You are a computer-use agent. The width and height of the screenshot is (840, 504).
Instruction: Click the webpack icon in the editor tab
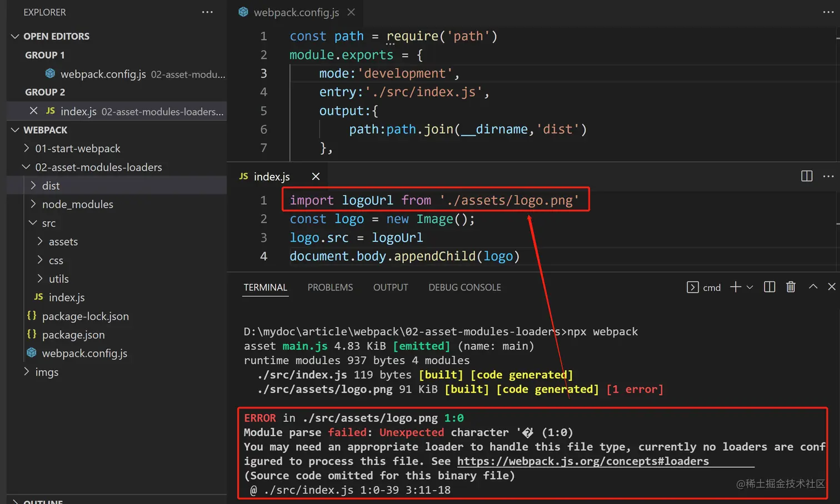243,12
